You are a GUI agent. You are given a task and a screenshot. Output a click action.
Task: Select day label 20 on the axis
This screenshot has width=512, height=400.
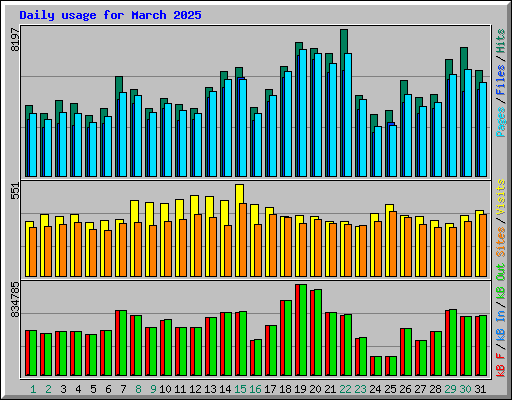(x=315, y=389)
